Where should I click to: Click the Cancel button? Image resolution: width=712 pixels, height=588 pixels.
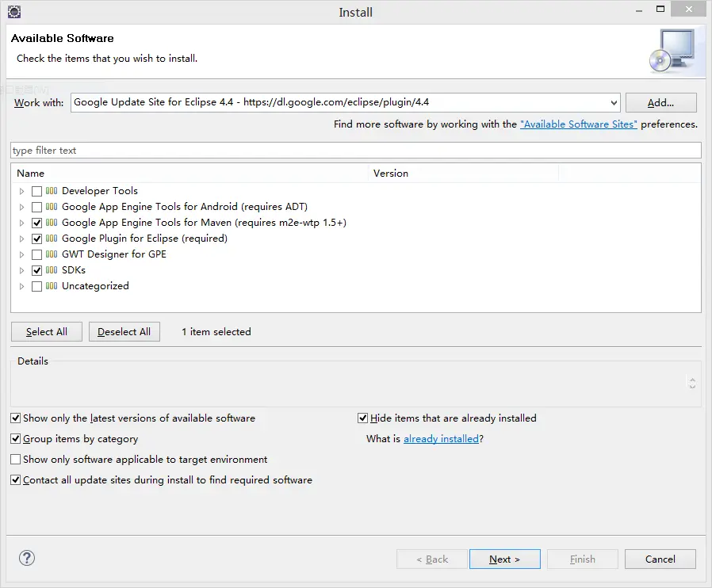[660, 559]
